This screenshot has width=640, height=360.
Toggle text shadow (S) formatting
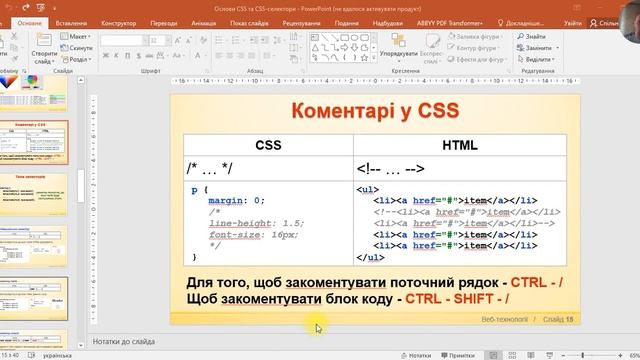click(138, 56)
